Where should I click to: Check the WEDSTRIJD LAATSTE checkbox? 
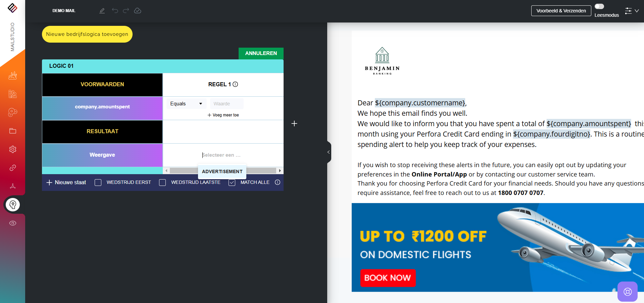[x=162, y=183]
